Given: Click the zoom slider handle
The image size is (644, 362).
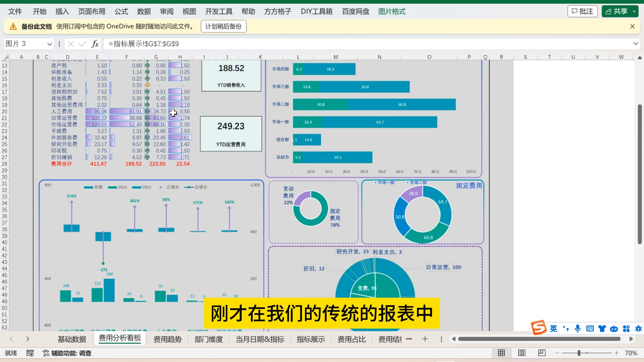Looking at the screenshot, I should click(579, 353).
